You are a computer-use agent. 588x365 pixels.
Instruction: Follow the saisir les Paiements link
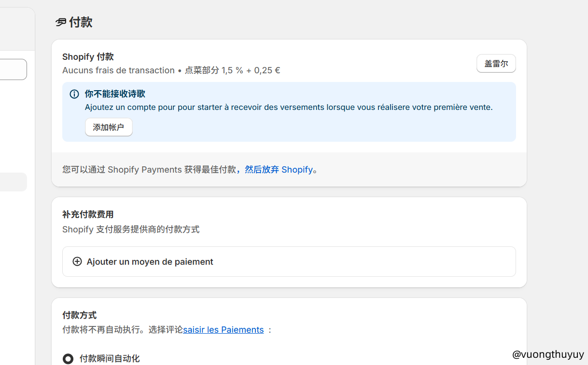click(223, 330)
